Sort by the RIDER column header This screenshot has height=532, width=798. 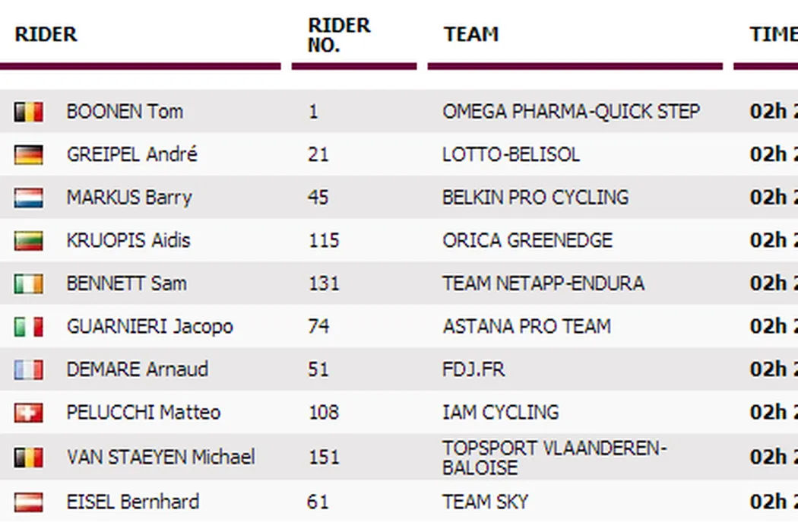pos(46,35)
